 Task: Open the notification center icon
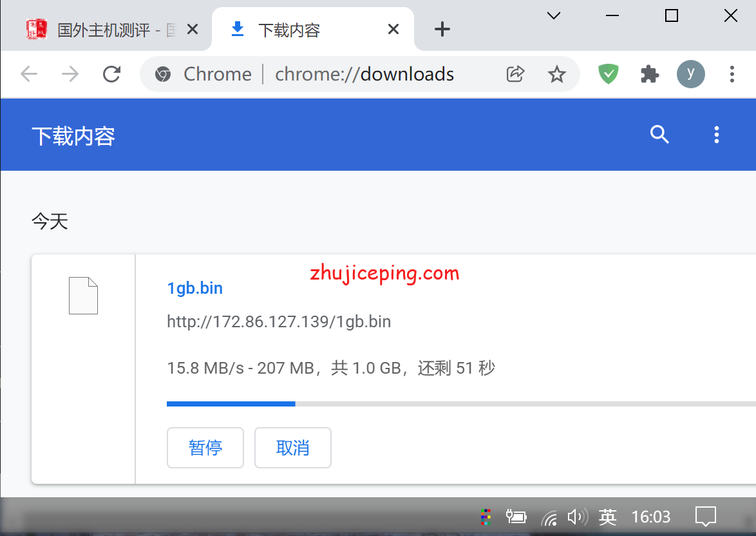(x=705, y=517)
